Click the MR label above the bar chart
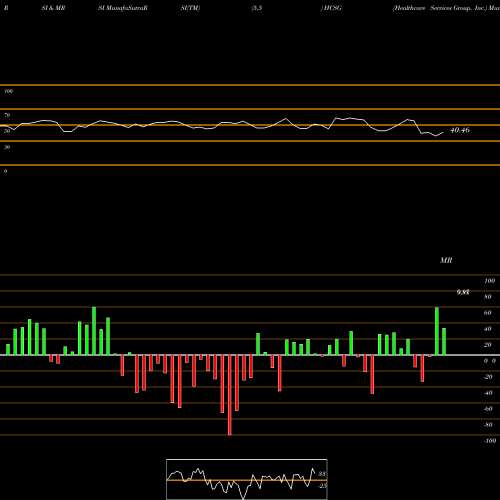 click(x=446, y=260)
